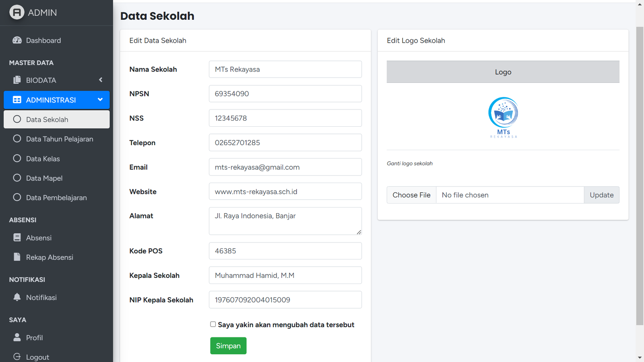Click the Profil user icon
Image resolution: width=644 pixels, height=362 pixels.
tap(17, 337)
